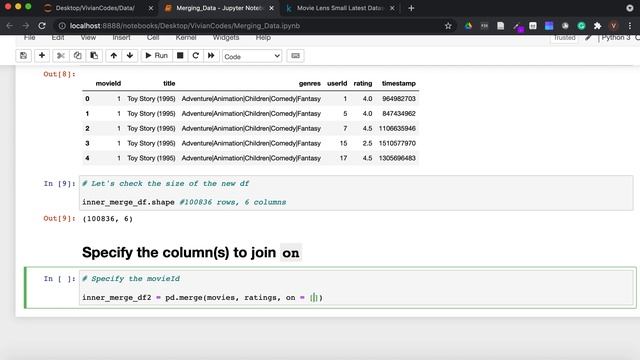Viewport: 640px width, 360px height.
Task: Go forward in browser history
Action: (26, 26)
